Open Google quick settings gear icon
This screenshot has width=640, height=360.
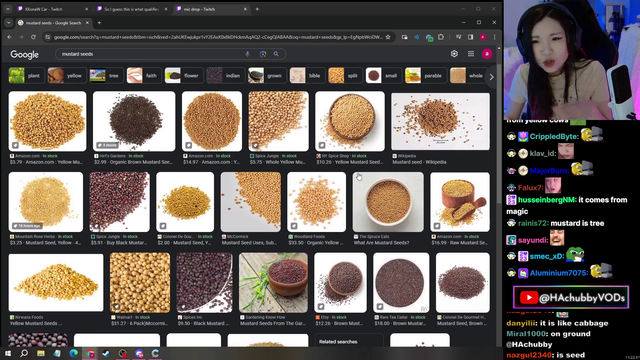[x=454, y=54]
